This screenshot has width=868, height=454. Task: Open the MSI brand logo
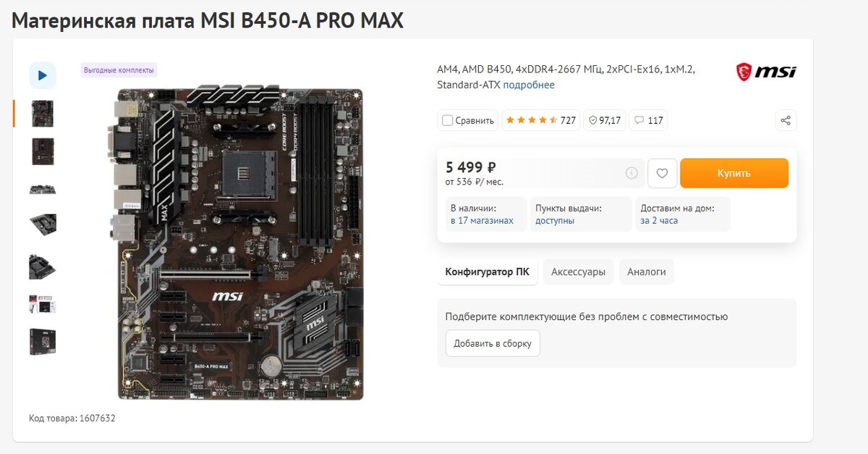(x=766, y=72)
